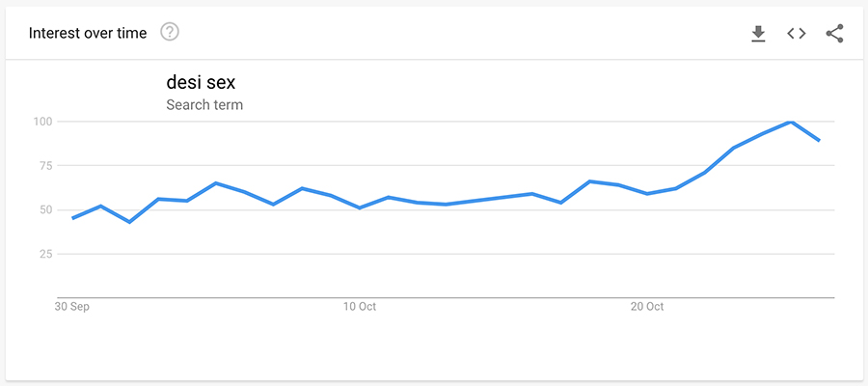Select the search term name label
This screenshot has width=868, height=386.
(201, 83)
